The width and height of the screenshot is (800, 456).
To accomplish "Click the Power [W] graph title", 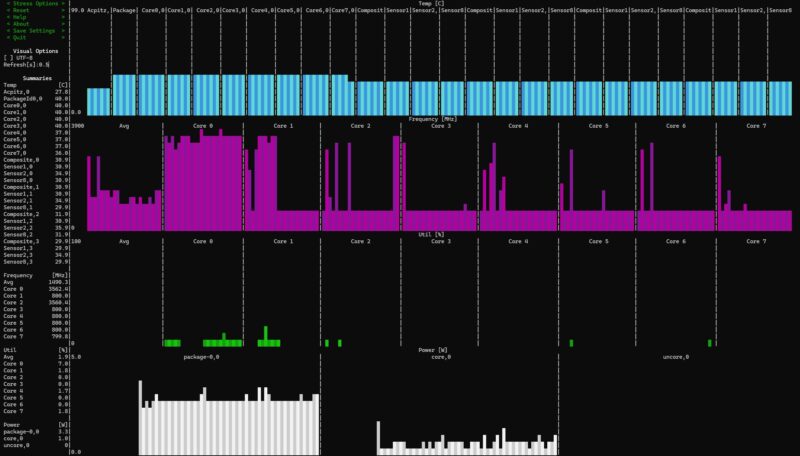I will point(433,350).
